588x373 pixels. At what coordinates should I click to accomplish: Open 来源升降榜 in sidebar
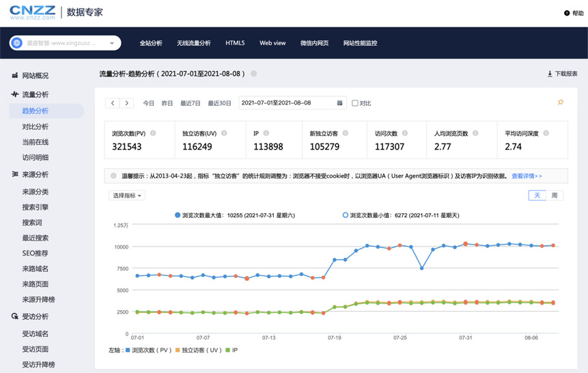pos(38,299)
